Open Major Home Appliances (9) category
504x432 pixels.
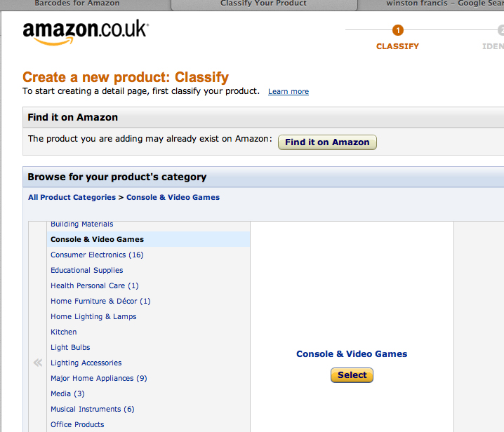[x=98, y=378]
